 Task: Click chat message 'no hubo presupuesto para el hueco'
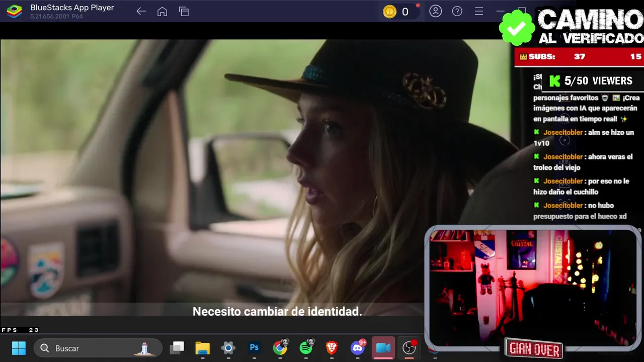[580, 211]
